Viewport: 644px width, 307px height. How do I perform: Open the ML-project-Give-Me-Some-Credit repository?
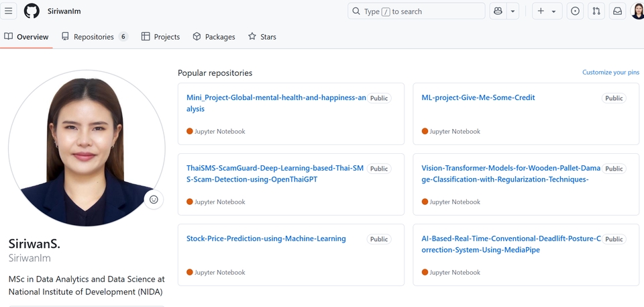click(478, 97)
